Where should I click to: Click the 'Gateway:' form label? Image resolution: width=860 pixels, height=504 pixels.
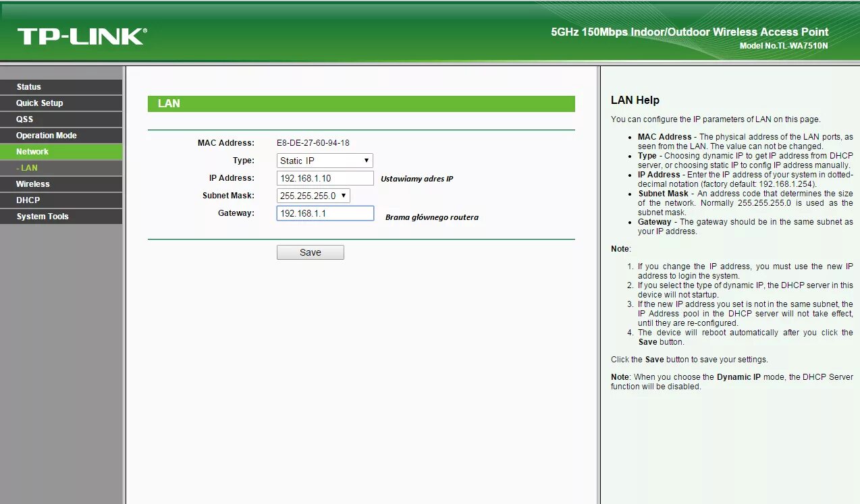click(x=236, y=213)
